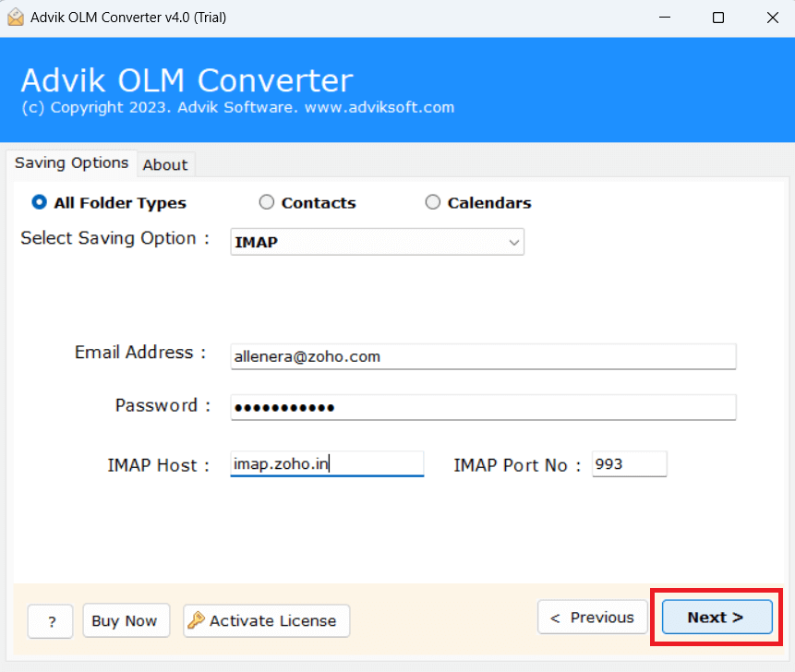The image size is (795, 672).
Task: Click the Next > button
Action: pos(717,618)
